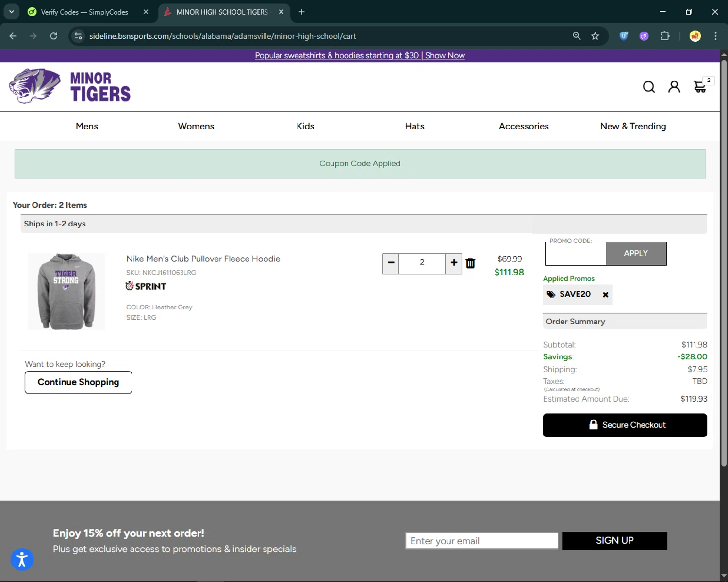Focus the promo code input field

click(576, 254)
